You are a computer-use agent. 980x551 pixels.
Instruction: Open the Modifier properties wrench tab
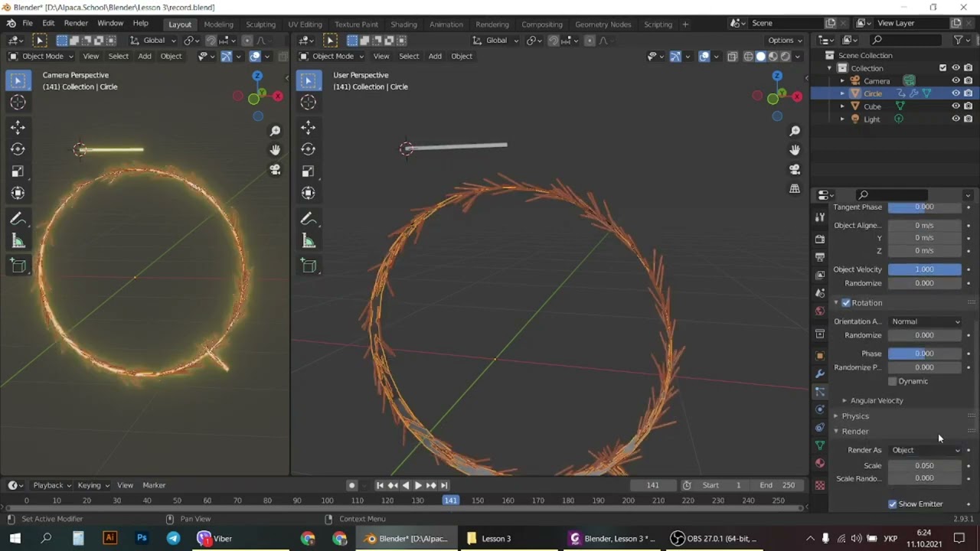(x=820, y=373)
